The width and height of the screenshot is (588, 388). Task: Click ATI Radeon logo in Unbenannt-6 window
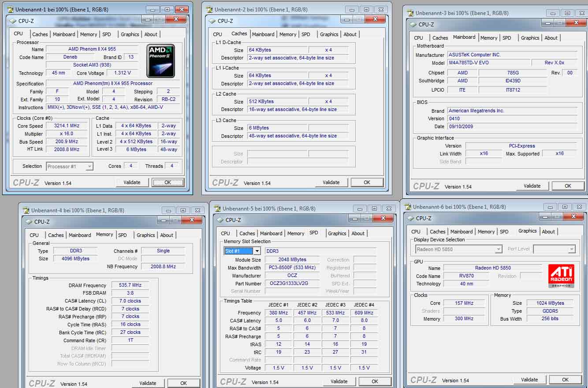pyautogui.click(x=561, y=276)
